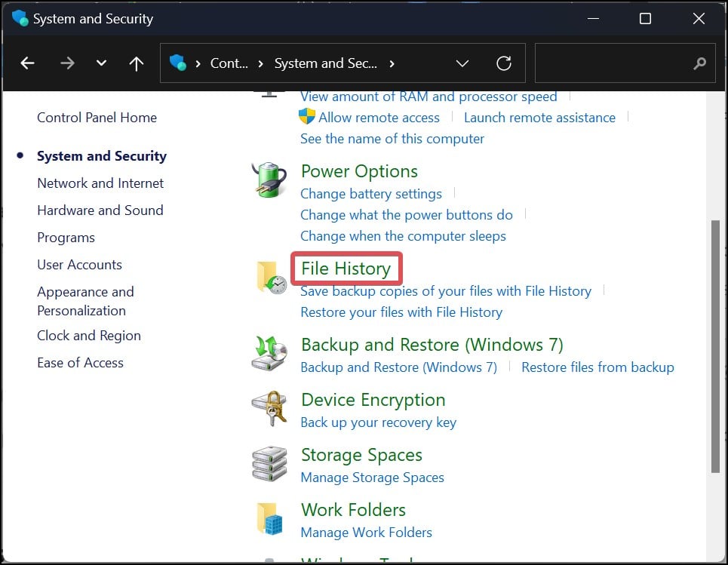
Task: Click the Power Options battery icon
Action: [x=269, y=180]
